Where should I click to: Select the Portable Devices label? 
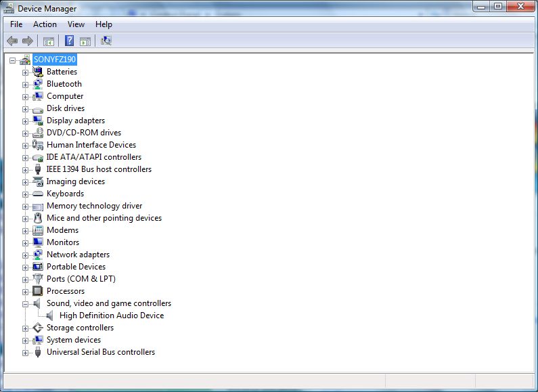coord(76,267)
